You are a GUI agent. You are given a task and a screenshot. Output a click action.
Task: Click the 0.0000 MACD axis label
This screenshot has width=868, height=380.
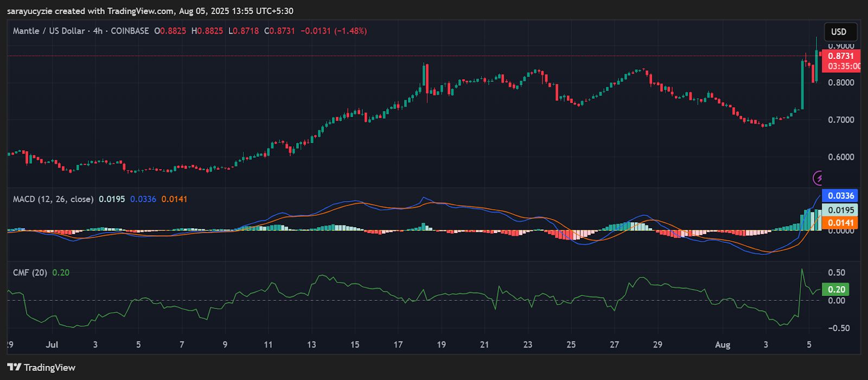click(841, 231)
